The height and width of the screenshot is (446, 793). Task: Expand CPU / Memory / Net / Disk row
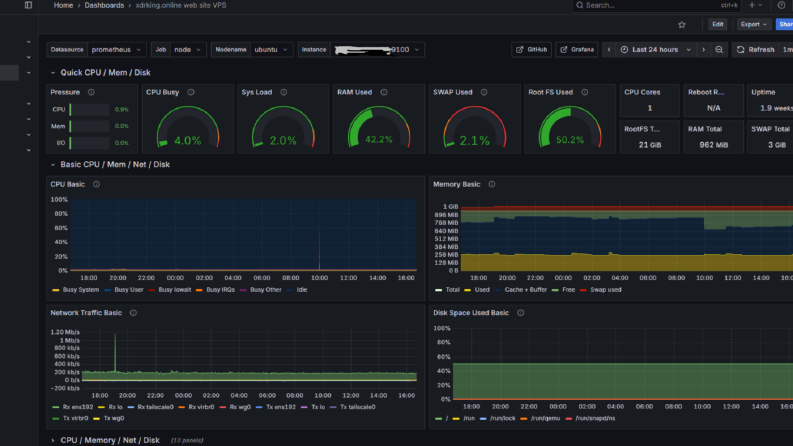tap(53, 440)
